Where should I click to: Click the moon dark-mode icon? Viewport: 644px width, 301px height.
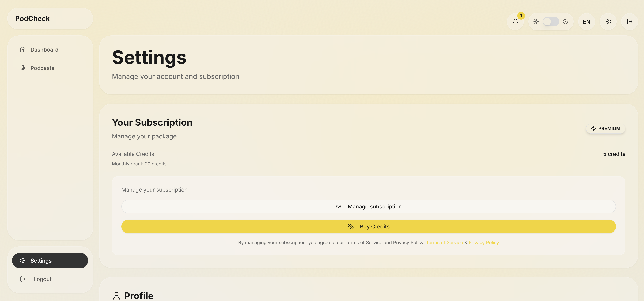click(x=566, y=22)
